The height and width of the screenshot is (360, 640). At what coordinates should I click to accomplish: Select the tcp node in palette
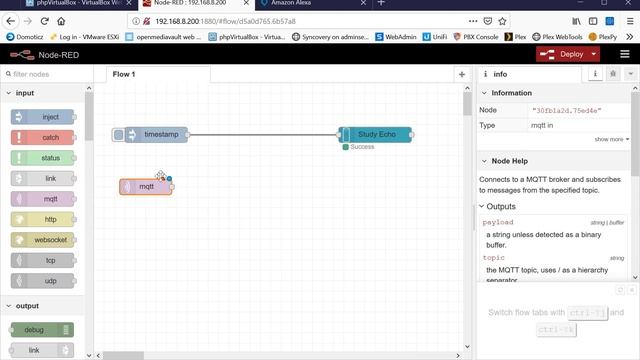click(42, 260)
